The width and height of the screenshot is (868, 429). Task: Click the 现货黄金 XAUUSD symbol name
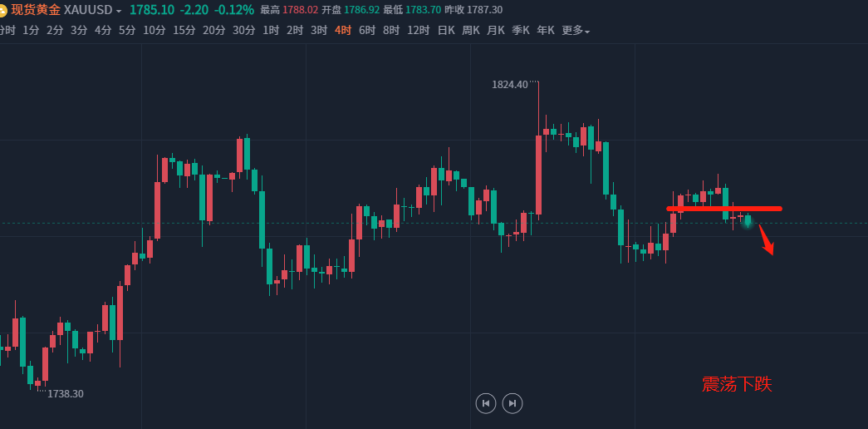point(61,11)
